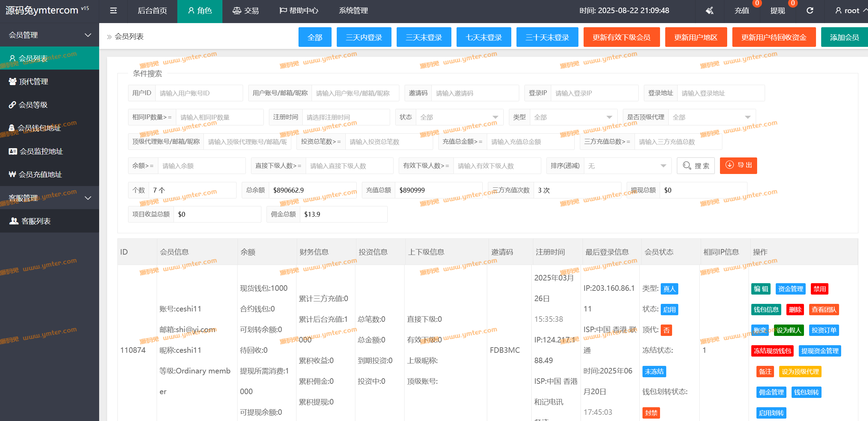
Task: Open the 排序(递减) dropdown
Action: click(x=627, y=166)
